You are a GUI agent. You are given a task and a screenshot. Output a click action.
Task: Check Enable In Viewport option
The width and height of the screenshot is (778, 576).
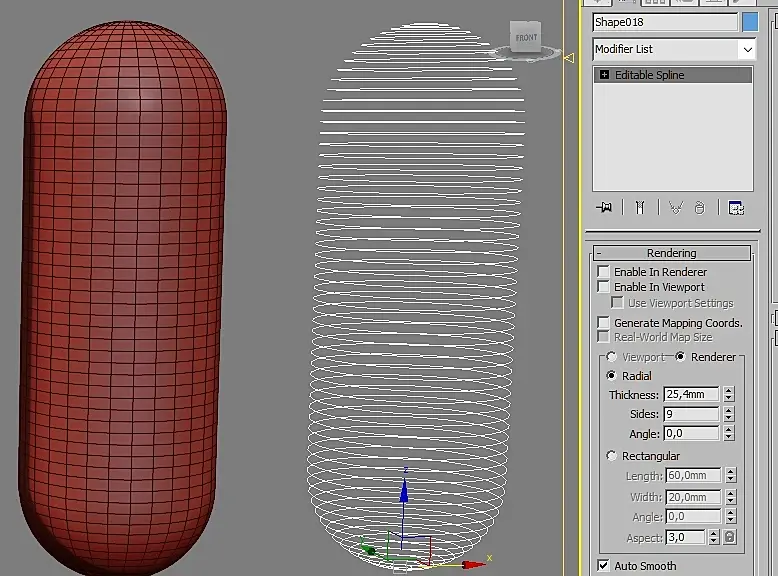pos(603,287)
